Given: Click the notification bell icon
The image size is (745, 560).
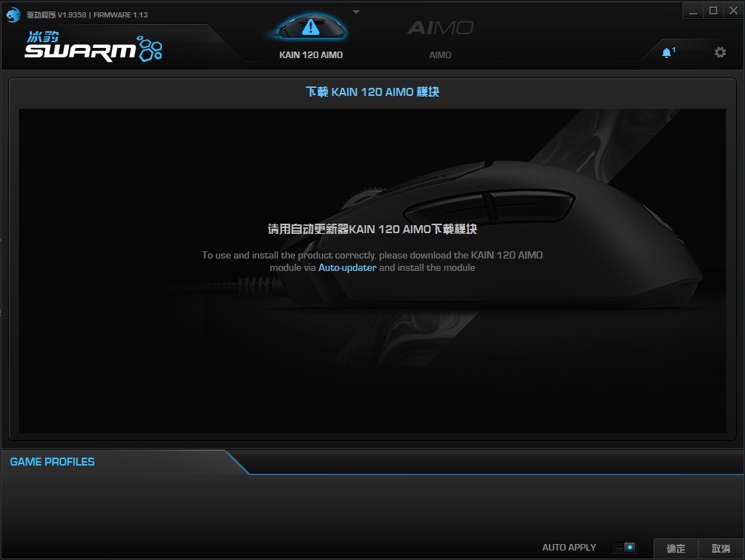Looking at the screenshot, I should click(668, 52).
